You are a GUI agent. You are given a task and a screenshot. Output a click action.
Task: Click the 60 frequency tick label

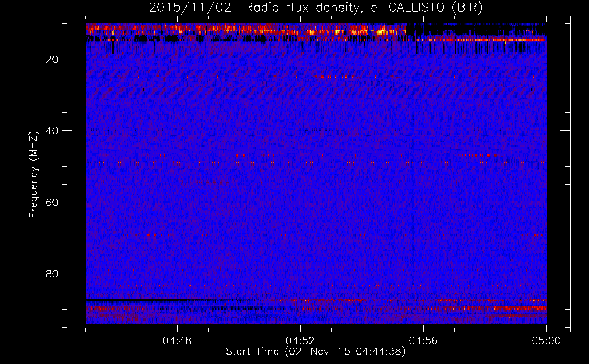click(52, 202)
